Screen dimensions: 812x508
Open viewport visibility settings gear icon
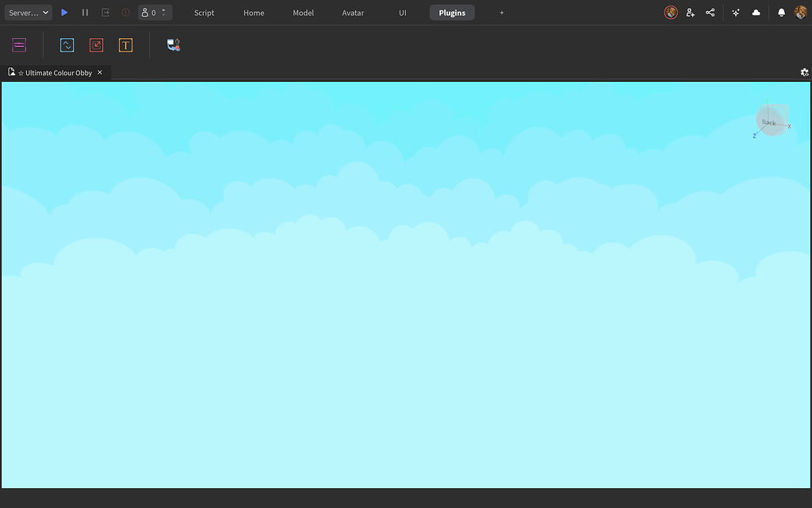804,72
